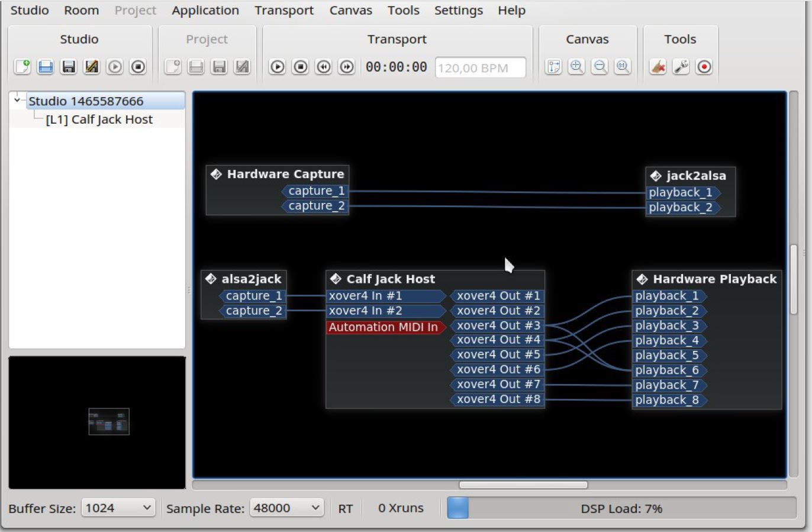Image resolution: width=812 pixels, height=532 pixels.
Task: Click the transport time display 00:00:00
Action: point(396,67)
